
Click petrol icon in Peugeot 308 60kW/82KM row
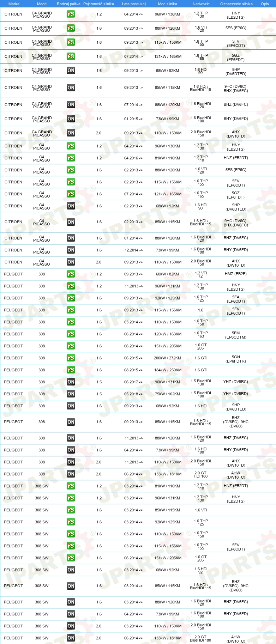pos(71,274)
